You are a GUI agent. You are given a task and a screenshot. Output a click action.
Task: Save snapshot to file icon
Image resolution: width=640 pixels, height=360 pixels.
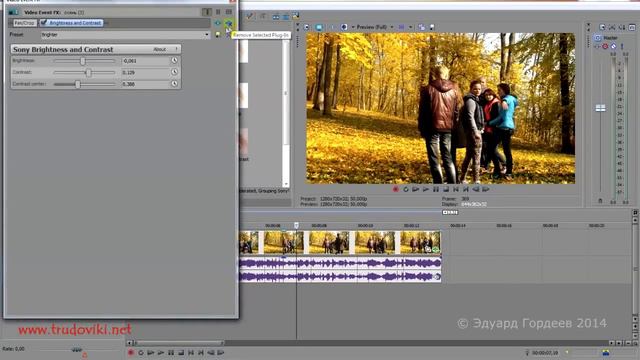[432, 27]
